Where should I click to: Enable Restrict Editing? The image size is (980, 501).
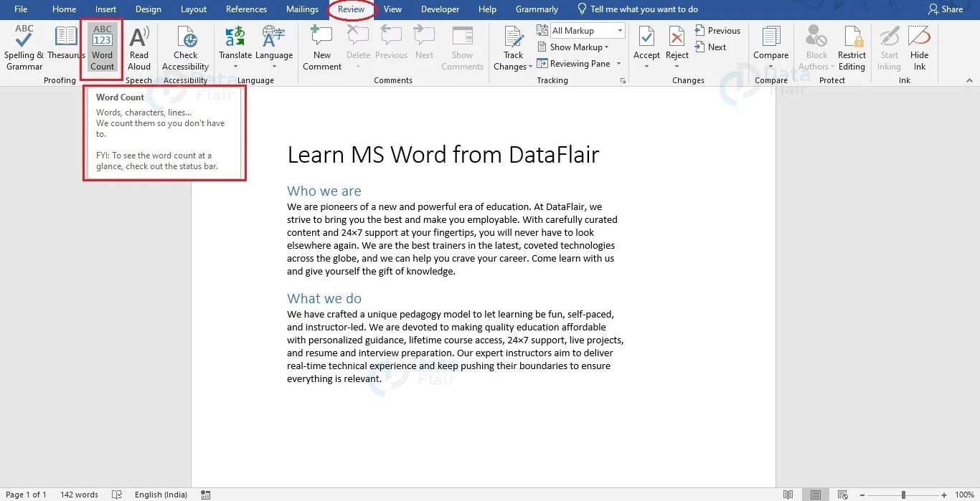click(x=852, y=47)
